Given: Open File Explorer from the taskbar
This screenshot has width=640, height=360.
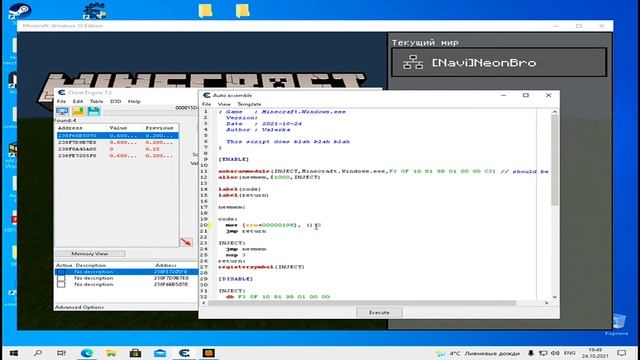Looking at the screenshot, I should click(111, 353).
